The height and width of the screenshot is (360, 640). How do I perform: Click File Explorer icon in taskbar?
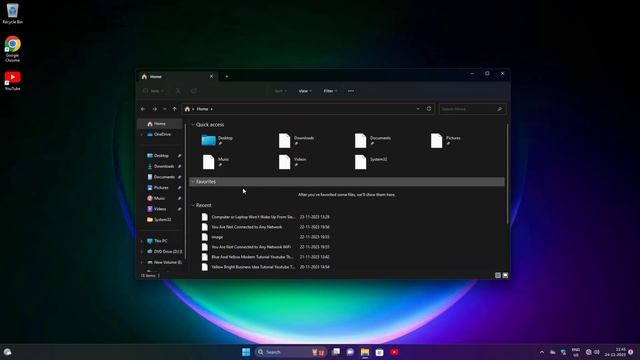point(365,352)
